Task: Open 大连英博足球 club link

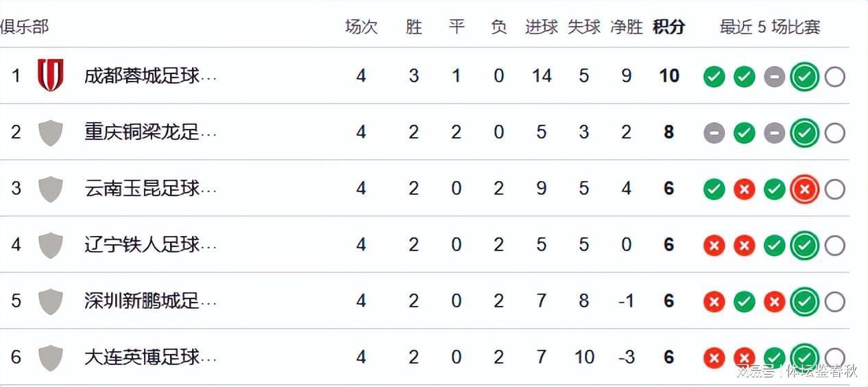Action: (150, 357)
